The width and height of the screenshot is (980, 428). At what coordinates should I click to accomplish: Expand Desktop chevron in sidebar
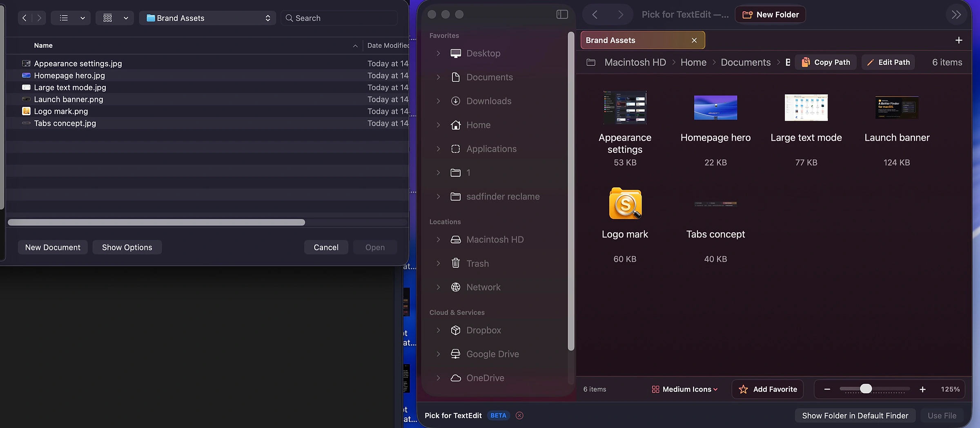click(438, 53)
